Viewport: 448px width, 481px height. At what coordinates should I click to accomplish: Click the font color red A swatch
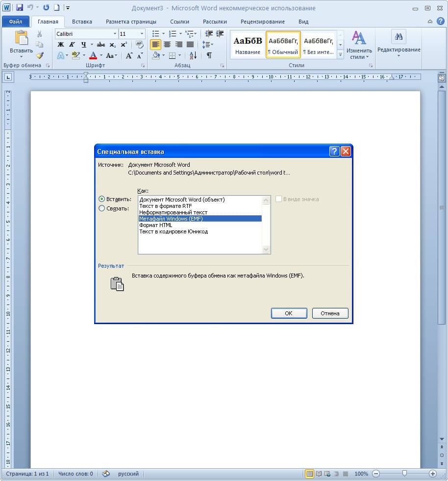[x=93, y=55]
